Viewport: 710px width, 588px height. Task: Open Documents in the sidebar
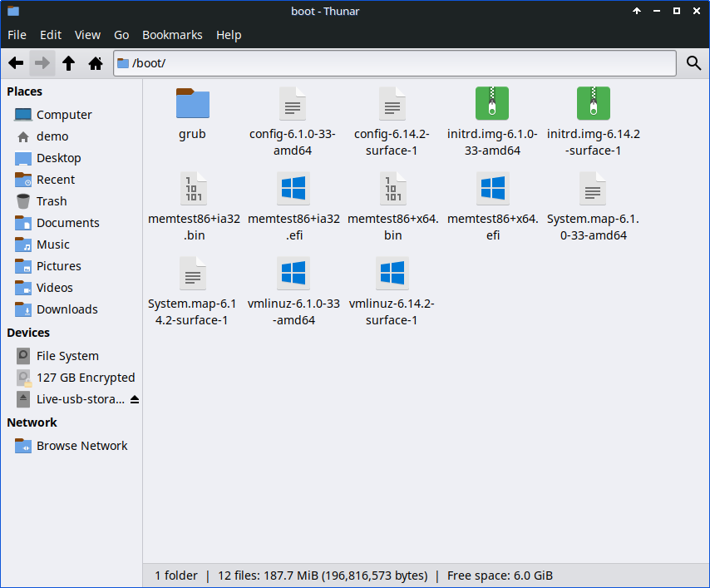pyautogui.click(x=71, y=223)
